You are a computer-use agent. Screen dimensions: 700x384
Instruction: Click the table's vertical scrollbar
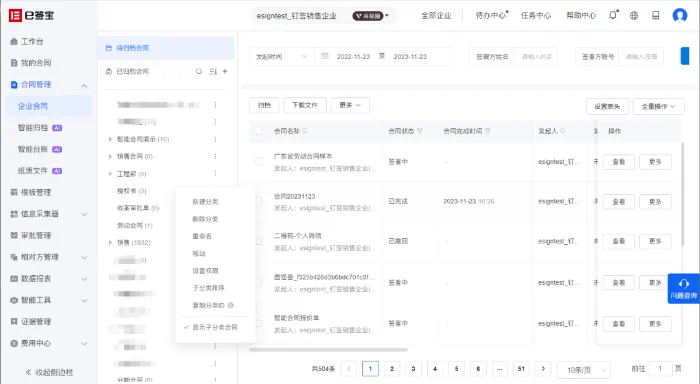[x=682, y=194]
